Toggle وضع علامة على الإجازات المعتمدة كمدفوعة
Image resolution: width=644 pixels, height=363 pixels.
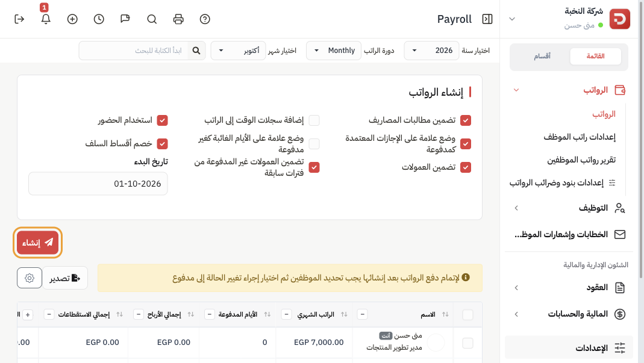point(465,144)
